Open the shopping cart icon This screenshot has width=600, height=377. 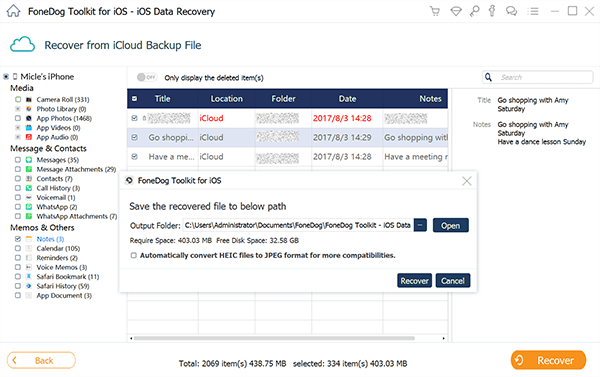pos(435,11)
